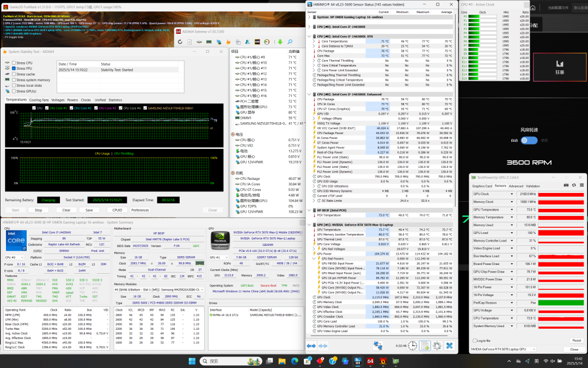Click the AIDA64 blue magnifier search icon

pos(290,41)
